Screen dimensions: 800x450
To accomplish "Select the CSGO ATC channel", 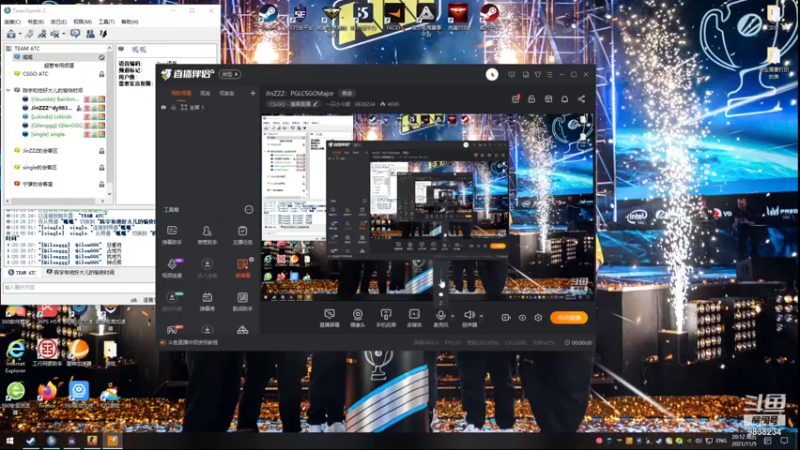I will tap(35, 73).
